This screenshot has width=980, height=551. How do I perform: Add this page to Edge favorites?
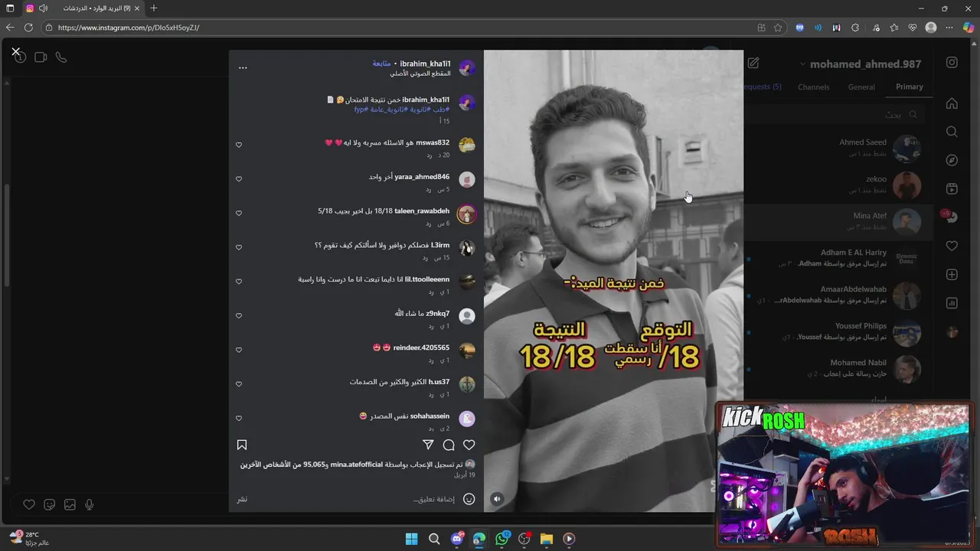coord(778,28)
